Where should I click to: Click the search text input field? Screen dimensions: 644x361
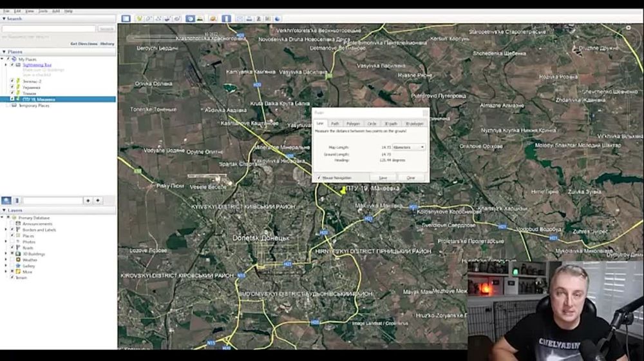pos(48,29)
